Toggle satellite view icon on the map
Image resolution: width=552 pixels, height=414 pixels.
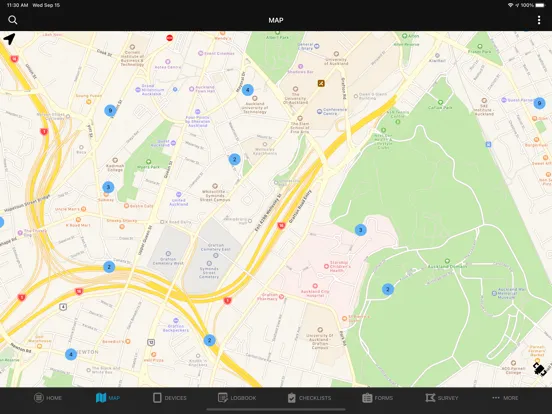539,369
